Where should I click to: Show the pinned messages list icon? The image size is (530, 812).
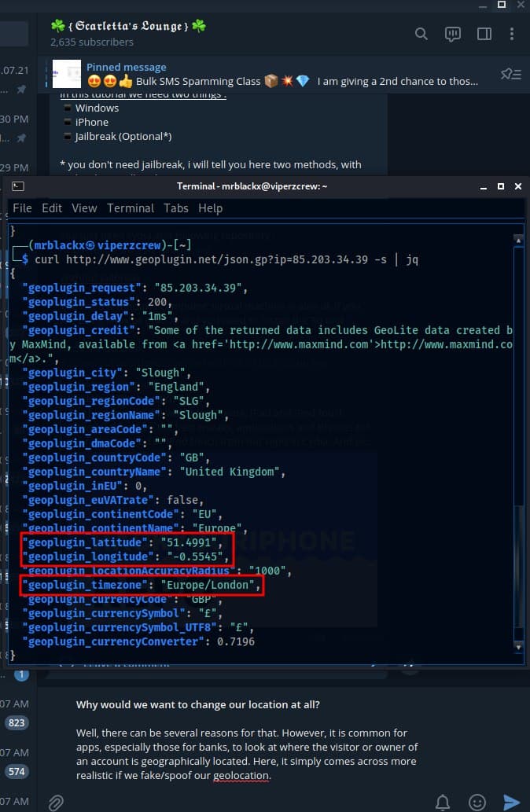click(510, 74)
